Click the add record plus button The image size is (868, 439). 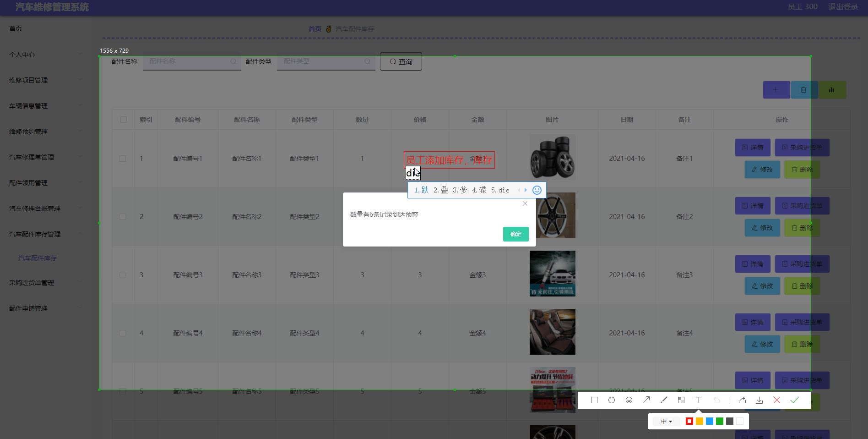point(776,90)
